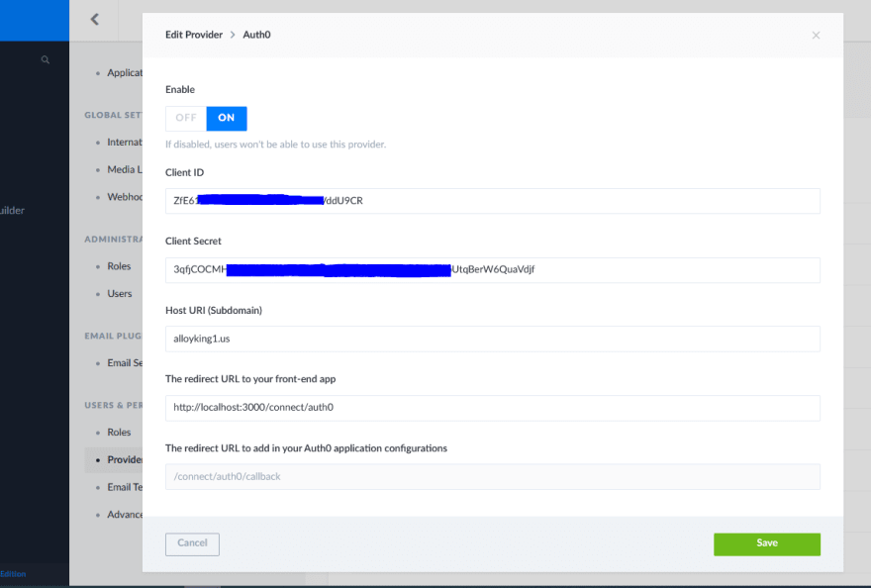The height and width of the screenshot is (588, 871).
Task: Open Roles under Administration panel
Action: click(119, 266)
